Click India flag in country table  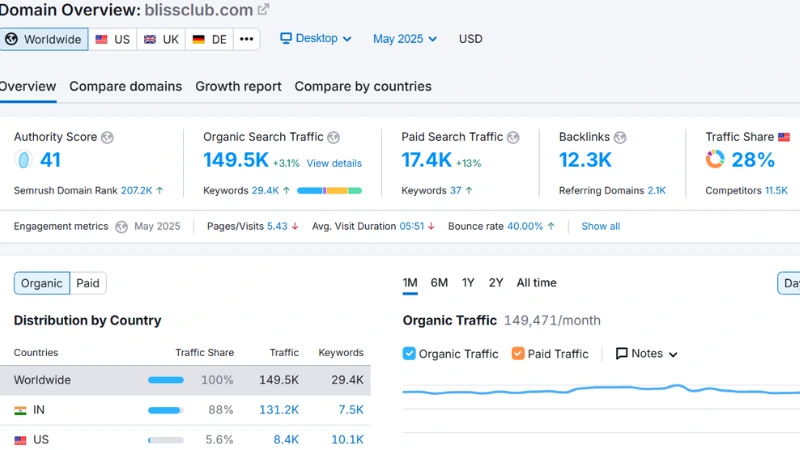[x=20, y=410]
